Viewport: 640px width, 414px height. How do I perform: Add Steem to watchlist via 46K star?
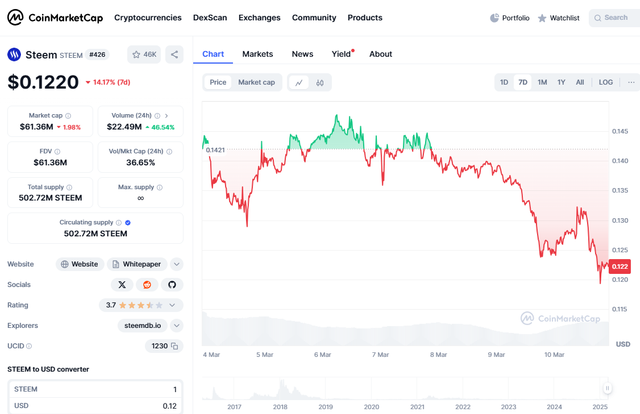coord(144,54)
